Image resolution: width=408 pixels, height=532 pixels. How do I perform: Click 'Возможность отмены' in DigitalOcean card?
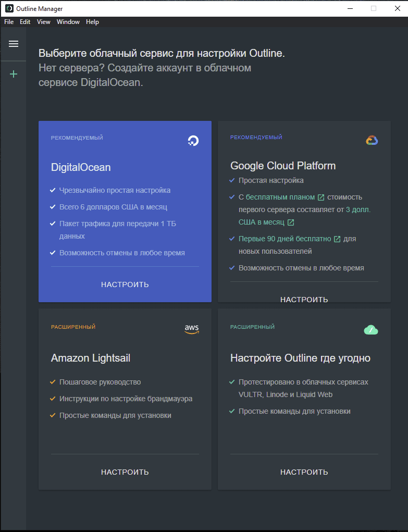pyautogui.click(x=122, y=253)
